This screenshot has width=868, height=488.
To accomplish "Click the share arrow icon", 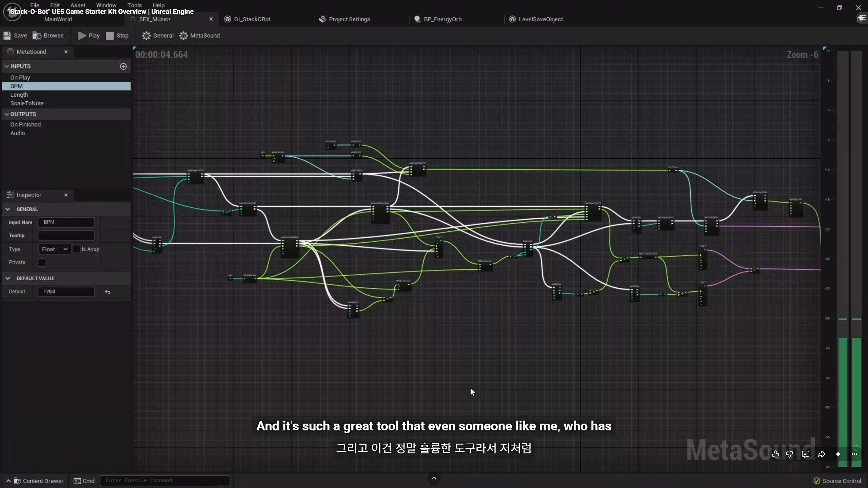I will click(822, 454).
